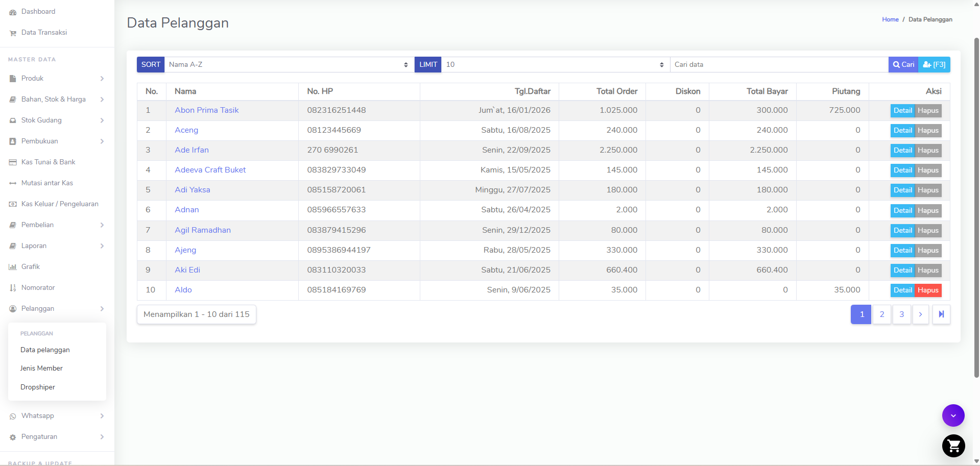Click the Cari data search field

779,64
